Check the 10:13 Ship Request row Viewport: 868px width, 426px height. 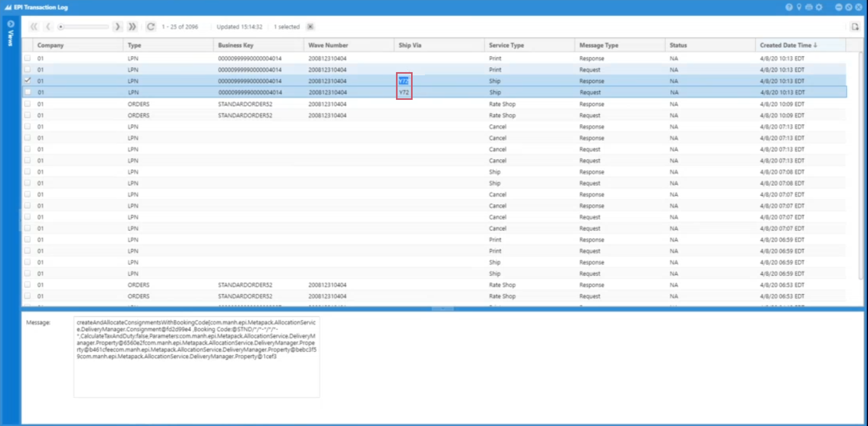(28, 92)
